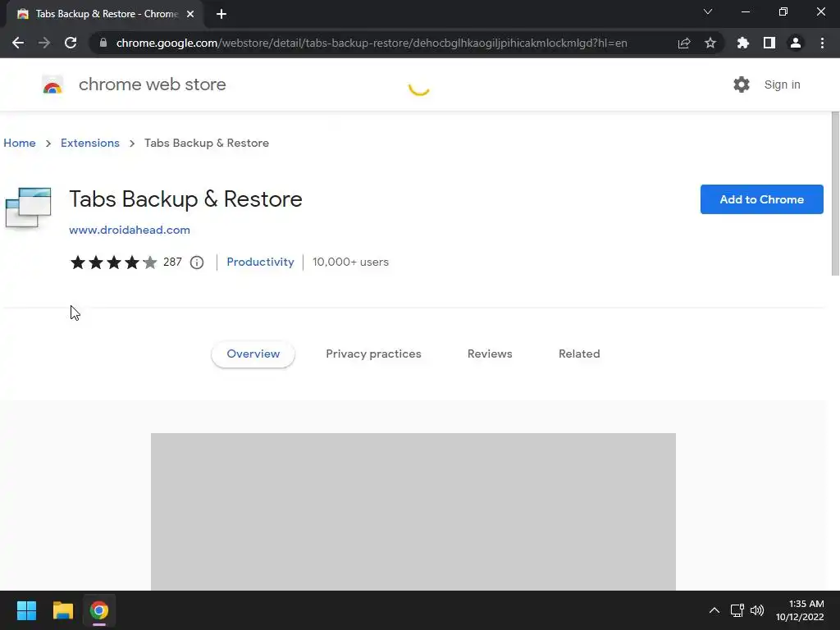840x630 pixels.
Task: Open the Chrome profile icon
Action: click(x=796, y=43)
